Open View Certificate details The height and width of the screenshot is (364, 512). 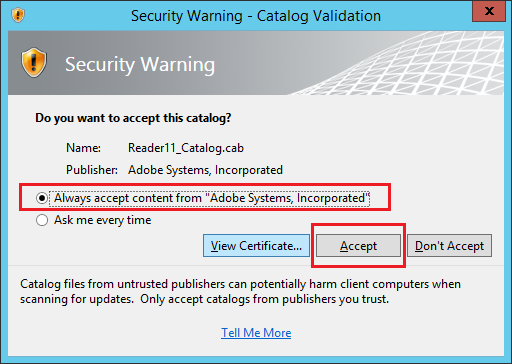tap(256, 246)
